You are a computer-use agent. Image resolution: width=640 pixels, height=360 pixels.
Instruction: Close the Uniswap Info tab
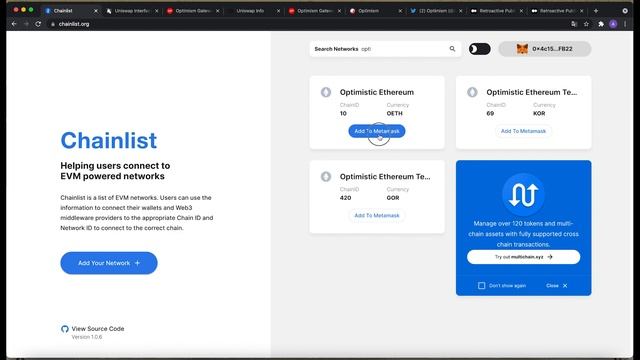tap(278, 11)
